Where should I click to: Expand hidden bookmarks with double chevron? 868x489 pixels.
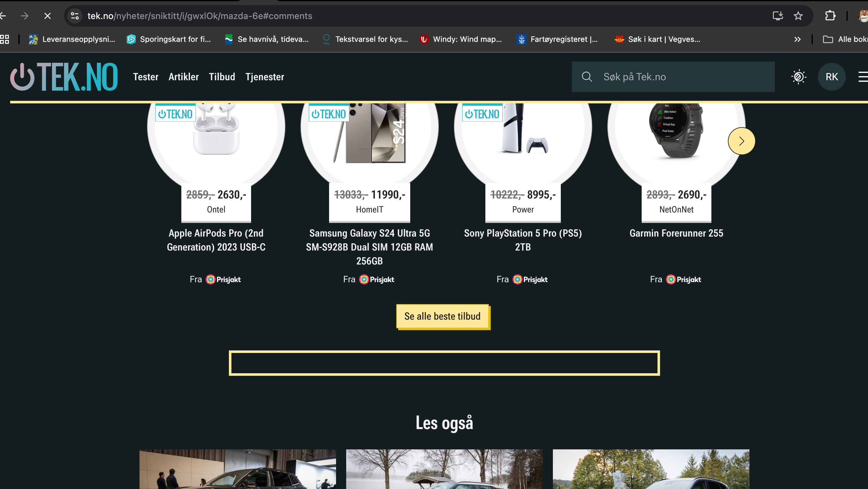pos(797,39)
